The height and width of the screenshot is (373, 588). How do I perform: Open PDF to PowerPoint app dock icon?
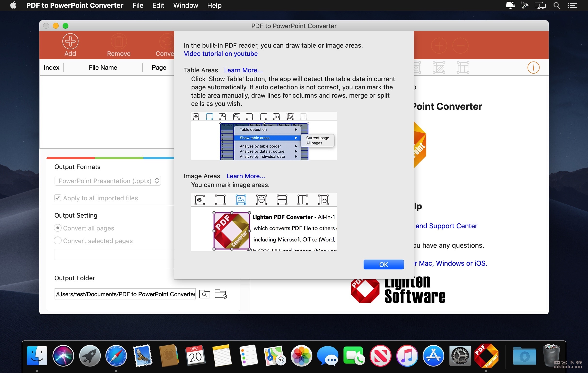point(486,356)
